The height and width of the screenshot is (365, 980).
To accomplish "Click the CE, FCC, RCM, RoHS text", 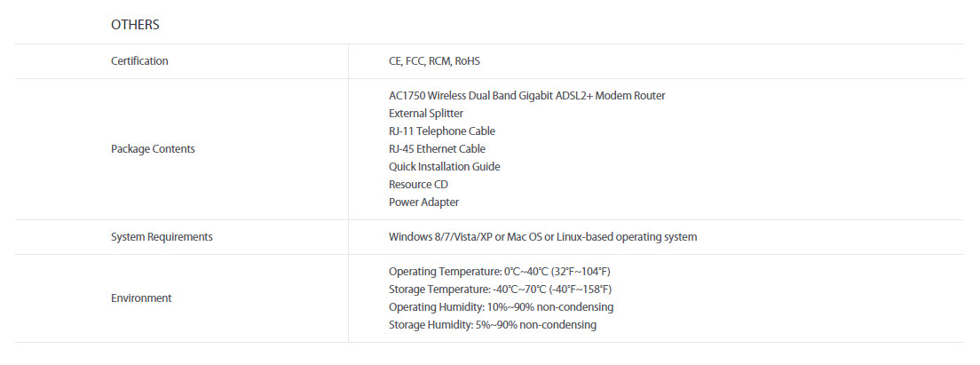I will click(434, 61).
